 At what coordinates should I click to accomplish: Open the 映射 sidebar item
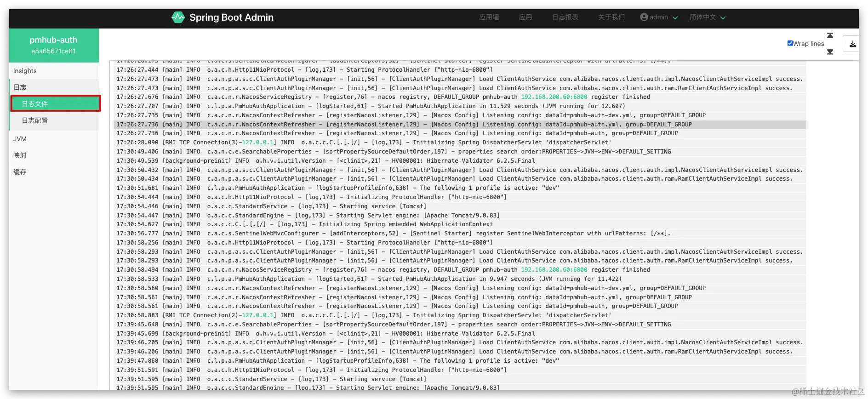[54, 155]
